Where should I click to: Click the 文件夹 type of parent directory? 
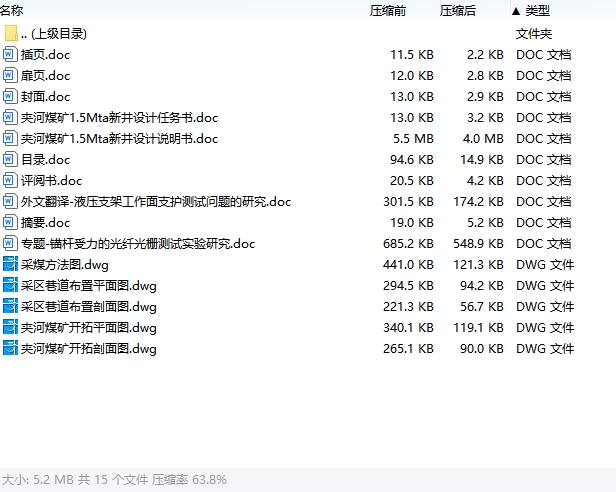click(534, 34)
